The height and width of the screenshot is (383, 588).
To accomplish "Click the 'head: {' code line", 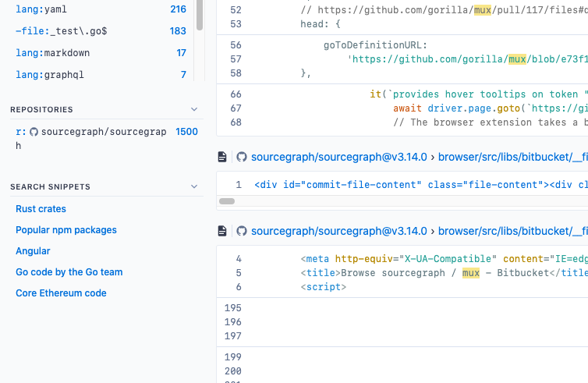I will 321,24.
